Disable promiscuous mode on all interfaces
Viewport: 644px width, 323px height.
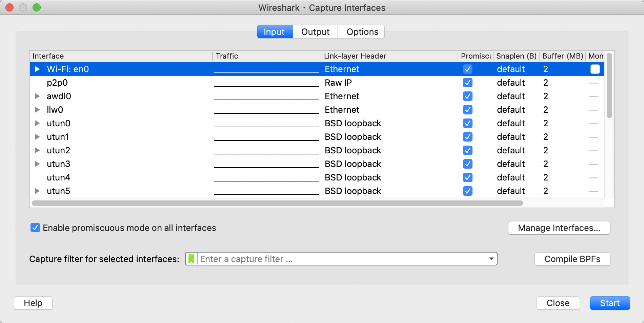[35, 228]
